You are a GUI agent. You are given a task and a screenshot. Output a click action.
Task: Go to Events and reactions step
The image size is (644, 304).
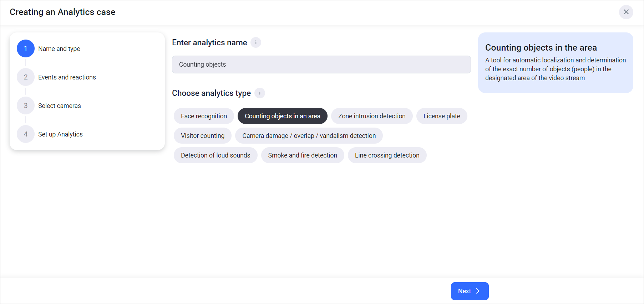67,77
